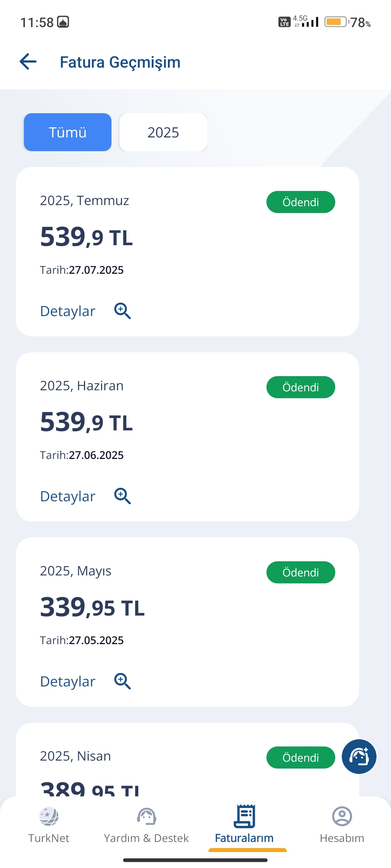Tap the Hesabım profile icon
The width and height of the screenshot is (391, 868).
coord(342,816)
